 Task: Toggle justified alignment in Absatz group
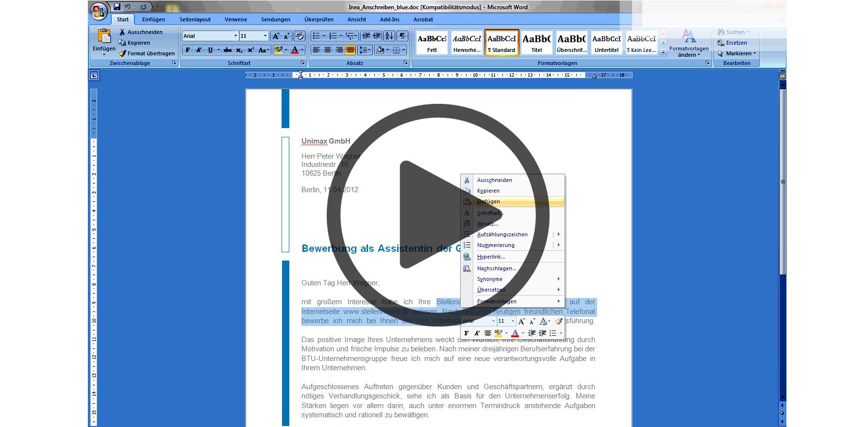click(350, 50)
